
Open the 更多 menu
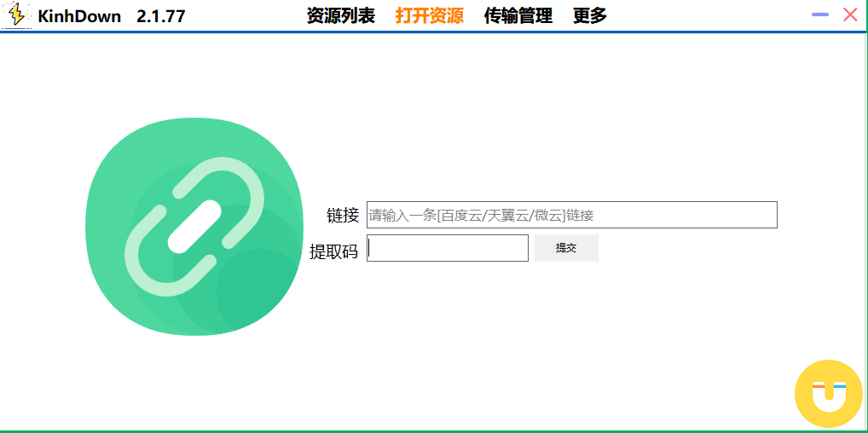[589, 15]
